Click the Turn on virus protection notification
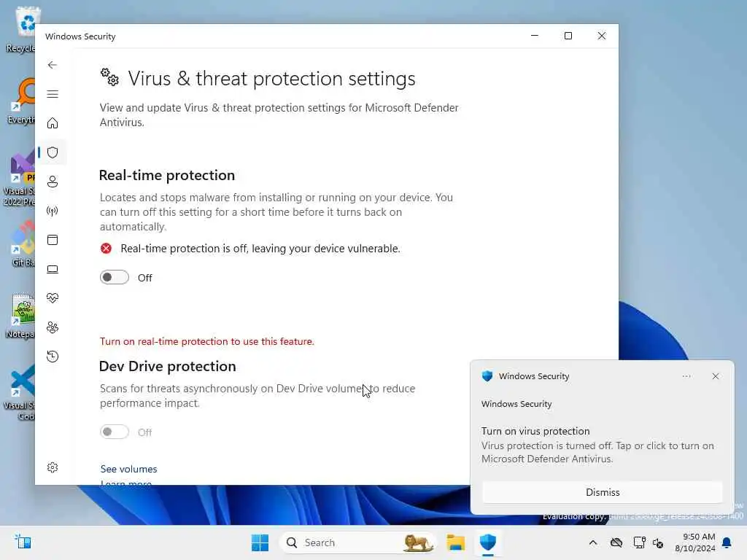The width and height of the screenshot is (747, 560). (597, 445)
